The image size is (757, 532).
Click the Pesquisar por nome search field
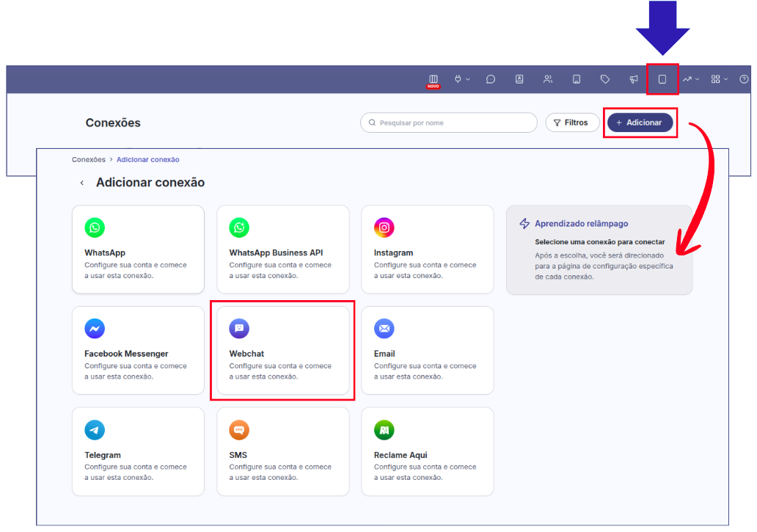[x=449, y=123]
